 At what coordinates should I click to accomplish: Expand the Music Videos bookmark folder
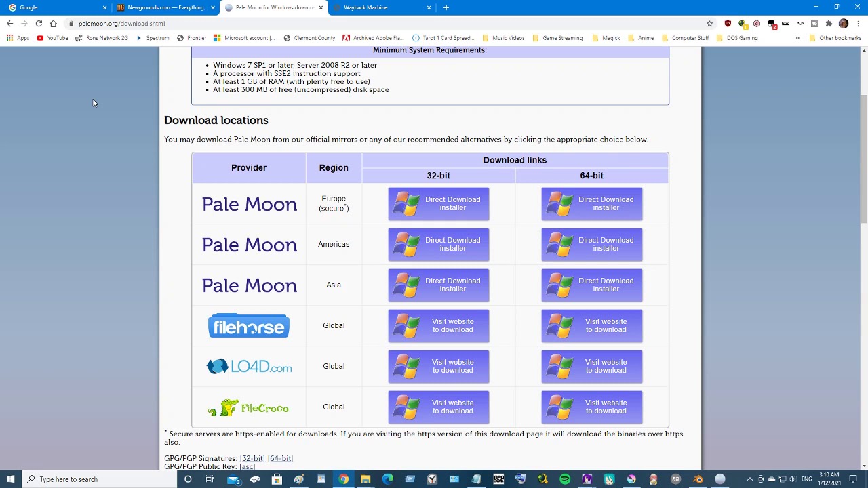503,38
